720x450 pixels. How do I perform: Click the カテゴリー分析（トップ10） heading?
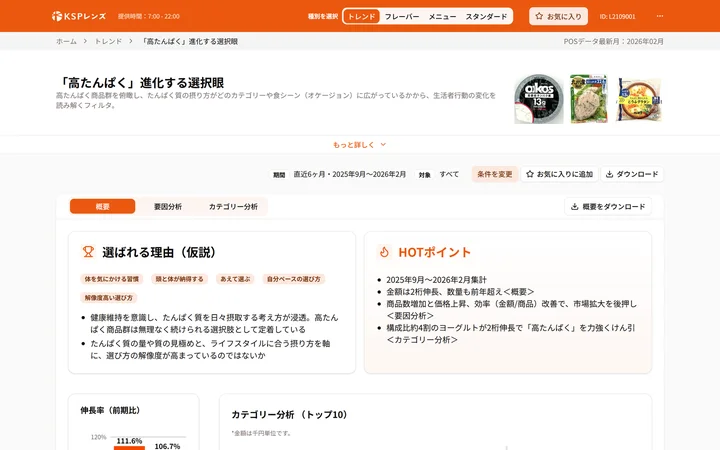click(290, 415)
